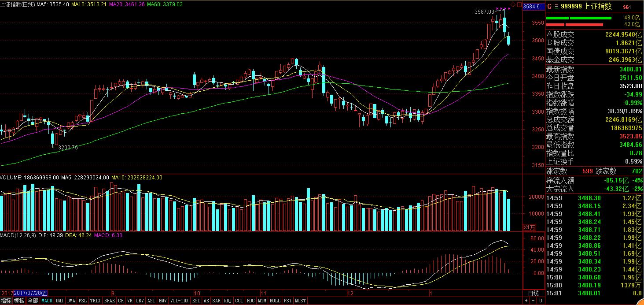Viewport: 644px width, 305px height.
Task: Click the 最新指数 3488.01 row
Action: coord(594,69)
